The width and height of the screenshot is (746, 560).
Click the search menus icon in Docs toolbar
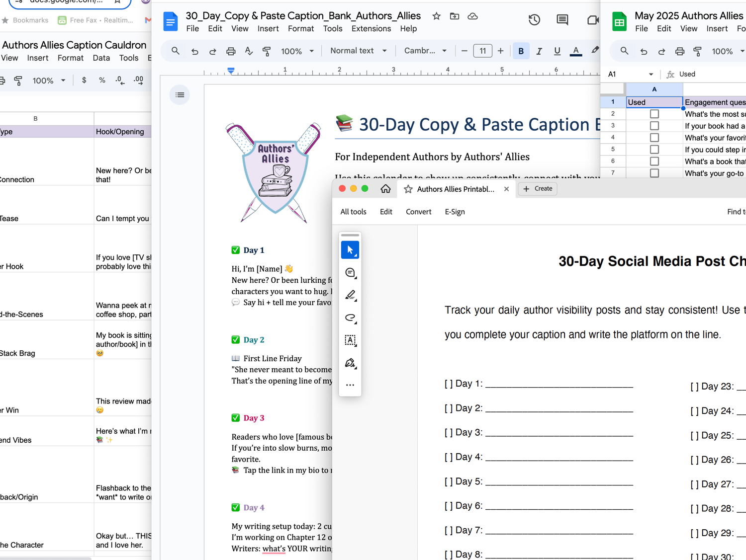click(x=176, y=51)
